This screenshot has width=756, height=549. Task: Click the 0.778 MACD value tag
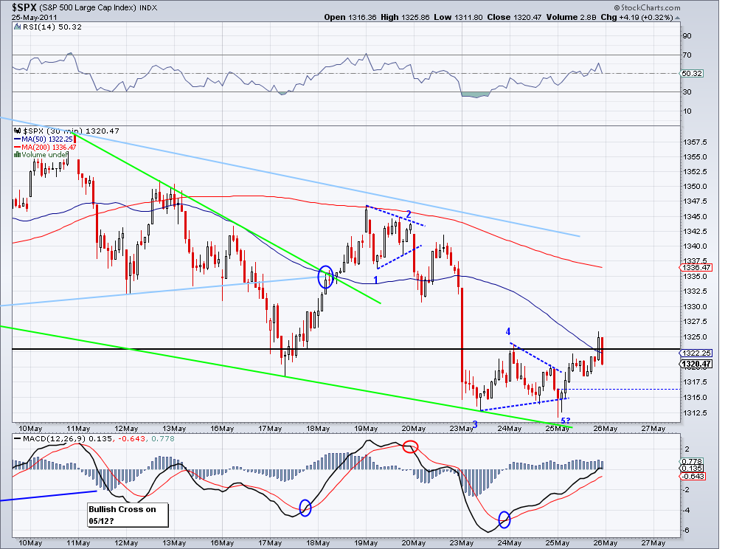[692, 461]
